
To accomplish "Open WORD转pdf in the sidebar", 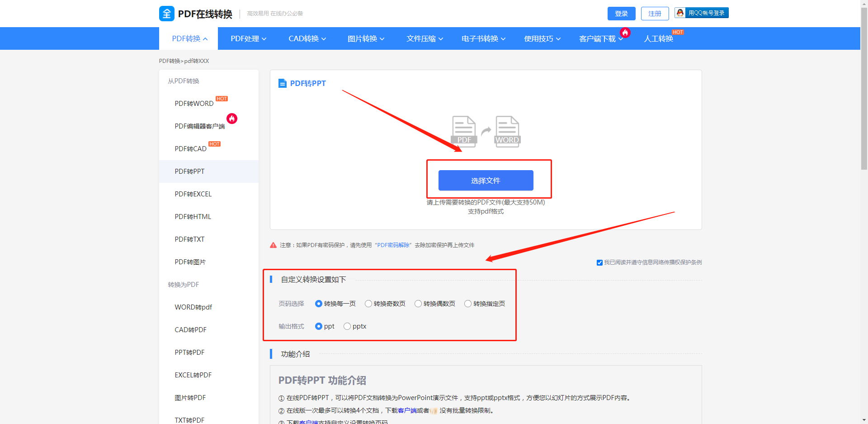I will click(x=193, y=307).
